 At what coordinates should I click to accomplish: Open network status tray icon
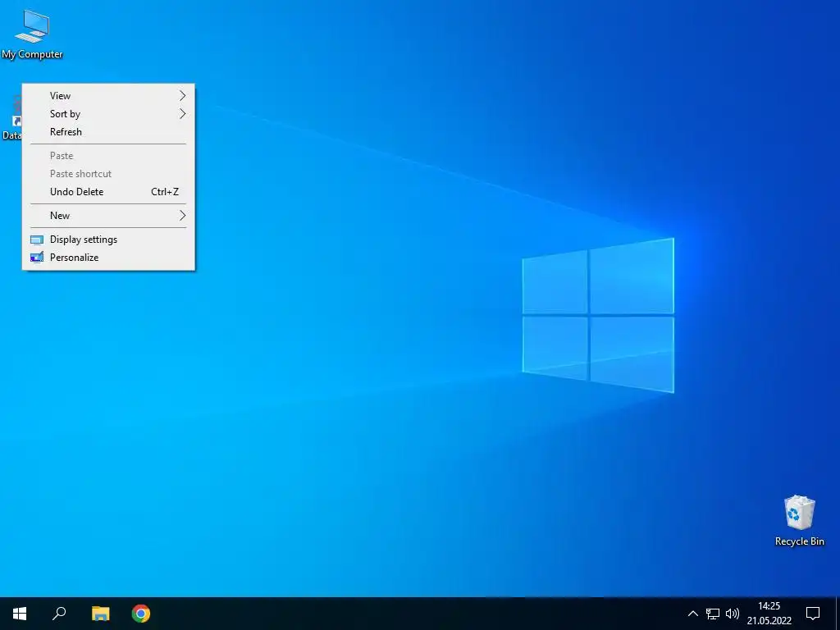[x=713, y=614]
